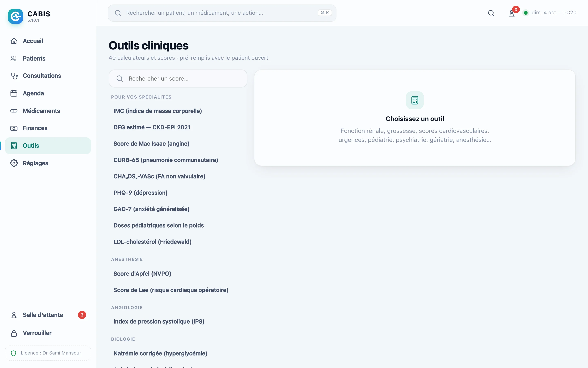The height and width of the screenshot is (368, 588).
Task: Click the Salle d'attente person icon
Action: tap(14, 315)
